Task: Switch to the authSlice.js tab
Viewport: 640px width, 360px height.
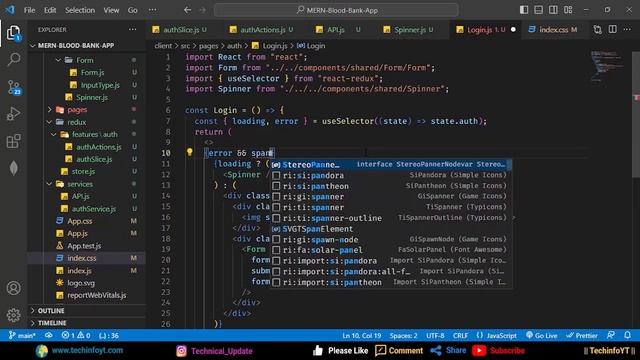Action: tap(180, 29)
